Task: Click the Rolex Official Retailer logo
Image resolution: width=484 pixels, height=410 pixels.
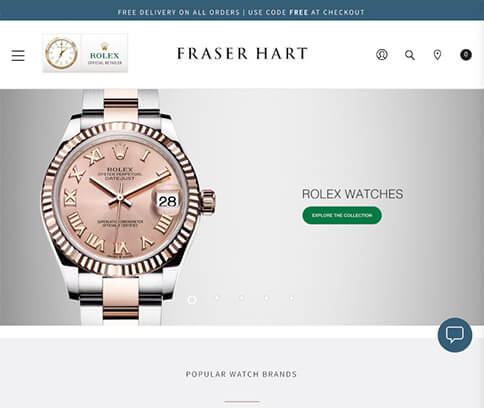Action: point(105,53)
